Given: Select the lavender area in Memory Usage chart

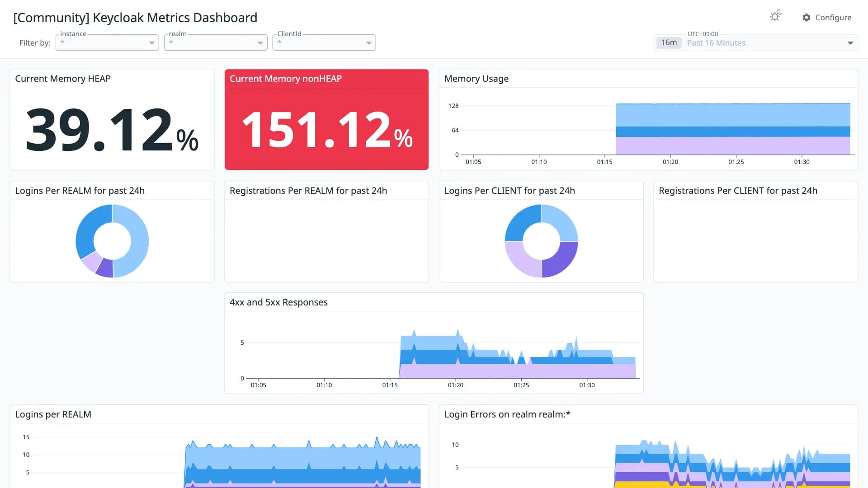Looking at the screenshot, I should [x=733, y=145].
